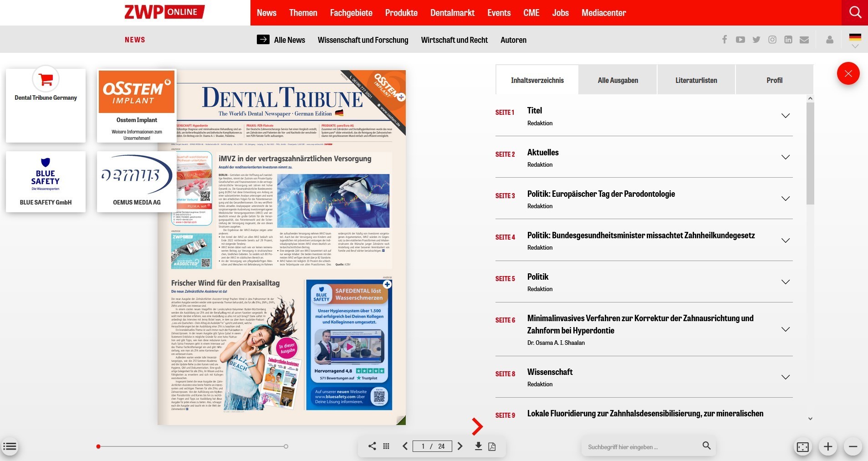The width and height of the screenshot is (868, 461).
Task: Open Jobs menu item
Action: 561,13
